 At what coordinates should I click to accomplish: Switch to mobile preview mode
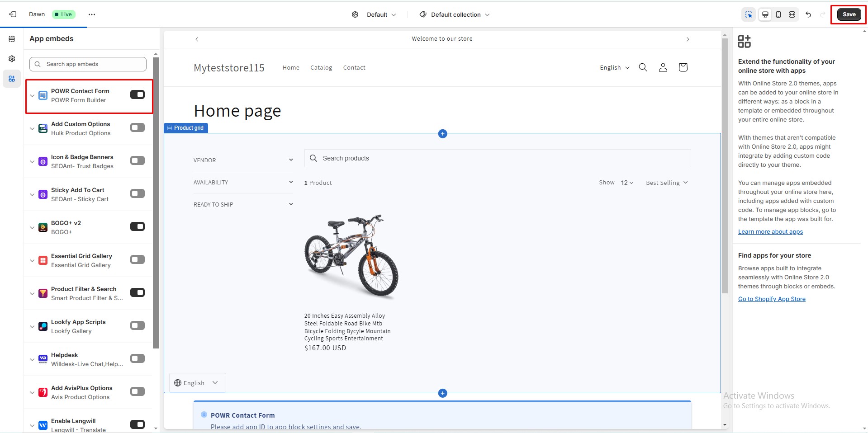(778, 14)
